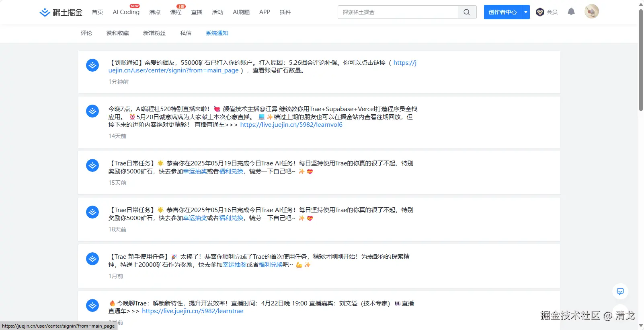
Task: Click the 创作者中心 button
Action: click(502, 12)
